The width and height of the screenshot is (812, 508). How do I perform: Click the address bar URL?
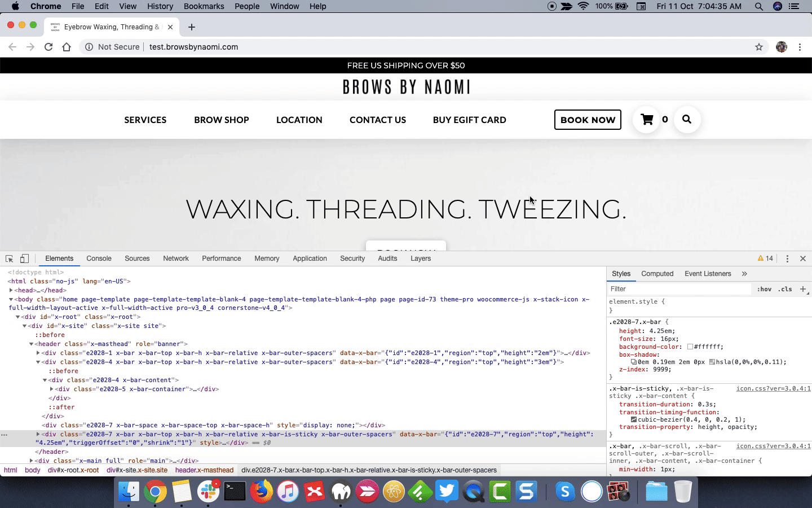click(193, 47)
